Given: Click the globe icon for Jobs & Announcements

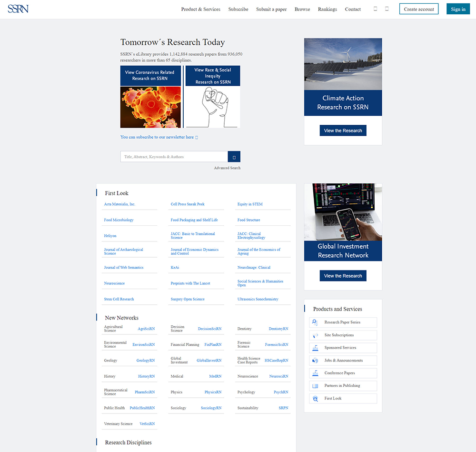Looking at the screenshot, I should [314, 361].
